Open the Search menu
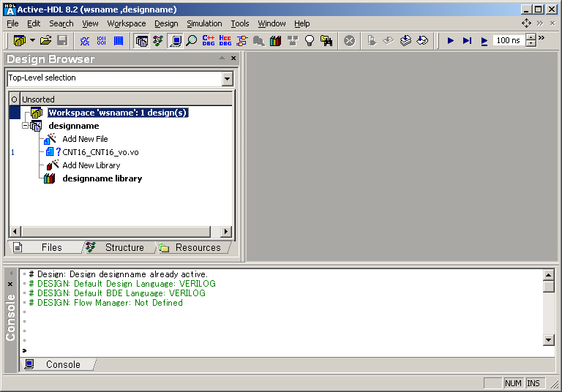Image resolution: width=562 pixels, height=392 pixels. pyautogui.click(x=61, y=23)
